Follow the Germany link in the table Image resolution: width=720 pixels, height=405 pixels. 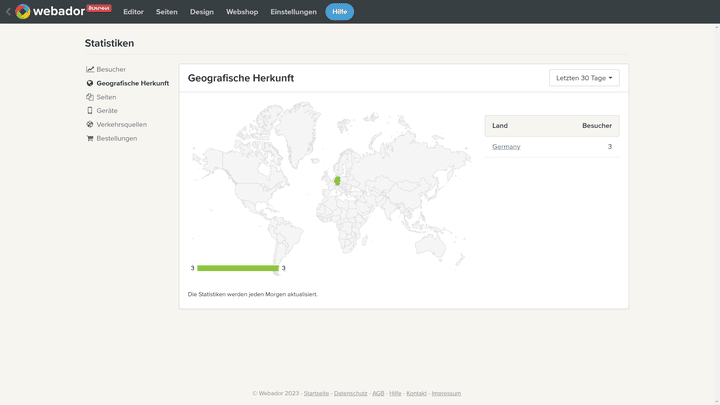(506, 147)
